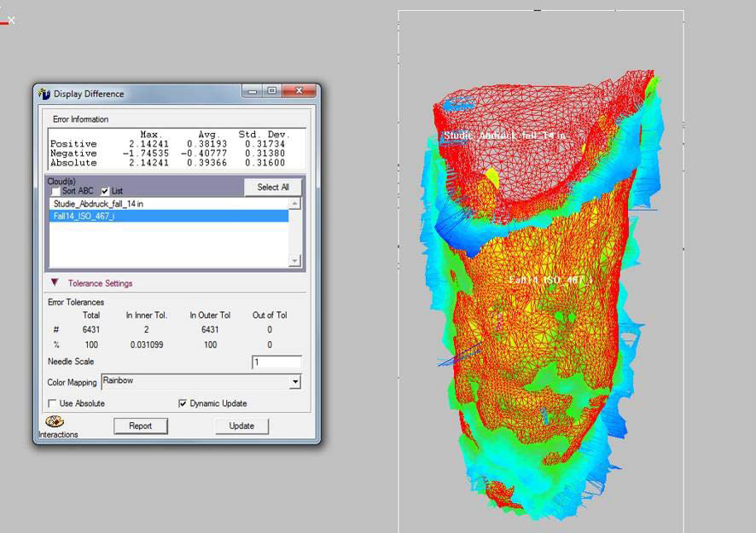
Task: Click the Tolerance Settings label
Action: [x=101, y=283]
